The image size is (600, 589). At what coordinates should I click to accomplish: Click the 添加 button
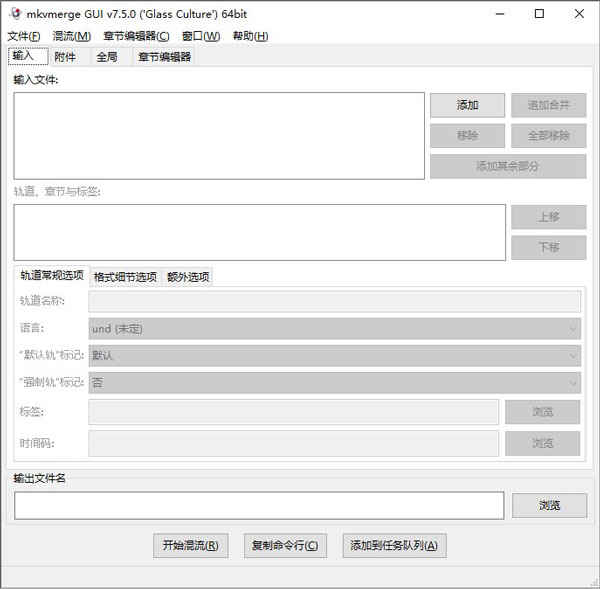coord(467,105)
